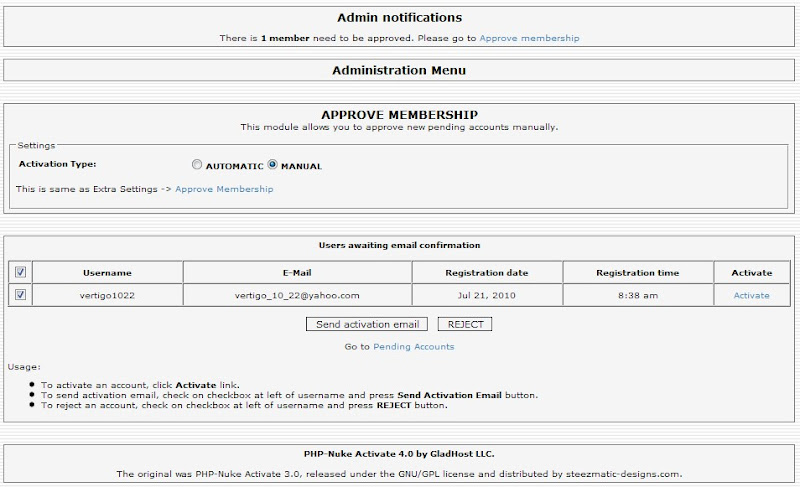This screenshot has width=800, height=487.
Task: Select the AUTOMATIC activation type
Action: (197, 165)
